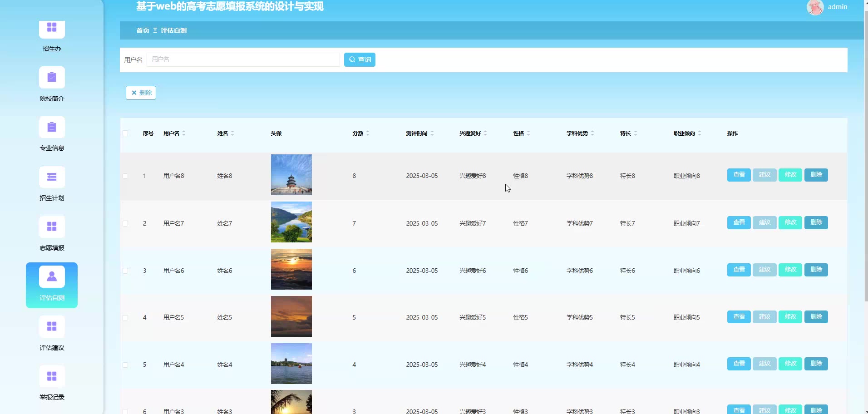The image size is (868, 414).
Task: Click the admin avatar icon
Action: click(x=815, y=7)
